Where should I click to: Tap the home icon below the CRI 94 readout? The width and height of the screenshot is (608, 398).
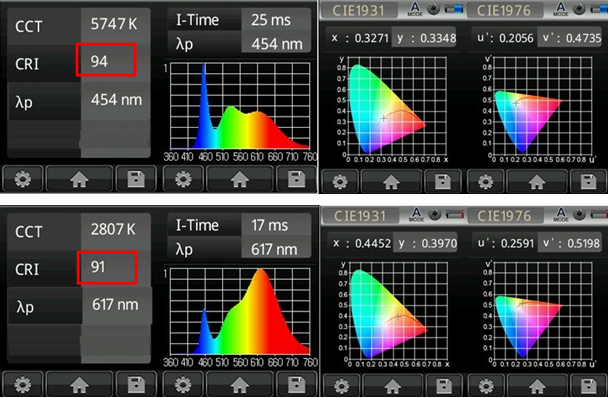(79, 179)
